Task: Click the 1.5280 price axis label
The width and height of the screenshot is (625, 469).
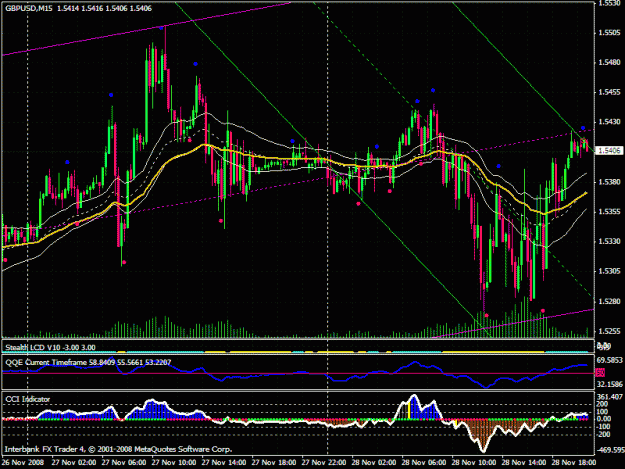Action: [x=609, y=301]
